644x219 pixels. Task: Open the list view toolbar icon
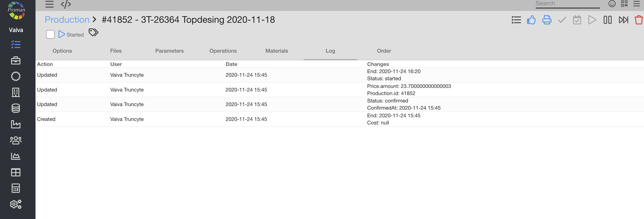516,20
